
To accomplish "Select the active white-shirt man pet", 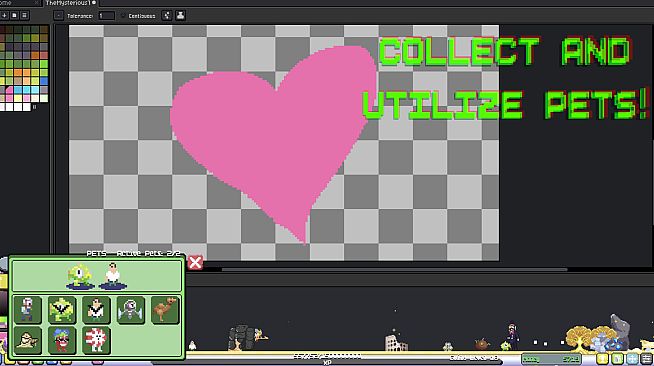I will click(113, 276).
